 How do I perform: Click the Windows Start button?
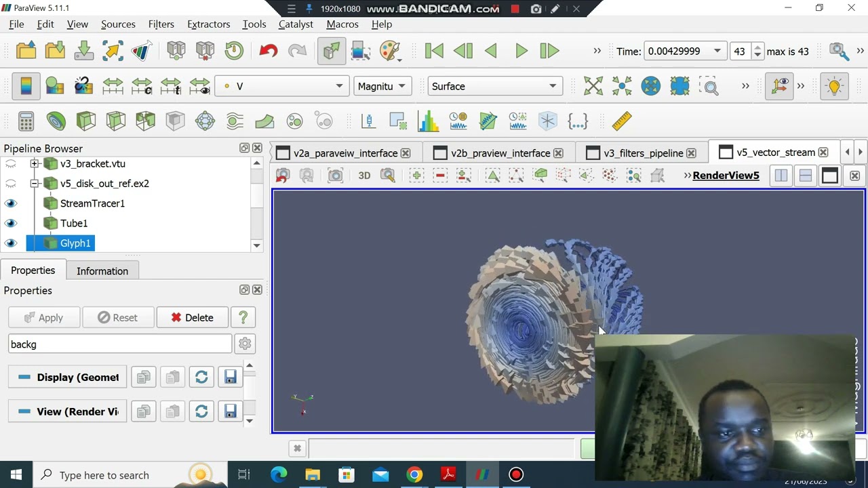click(x=16, y=475)
